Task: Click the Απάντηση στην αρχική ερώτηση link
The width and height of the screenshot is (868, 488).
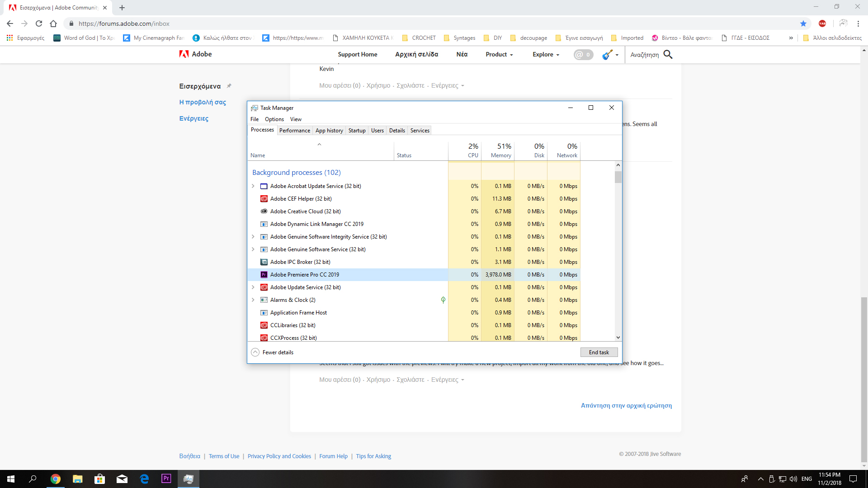Action: 626,406
